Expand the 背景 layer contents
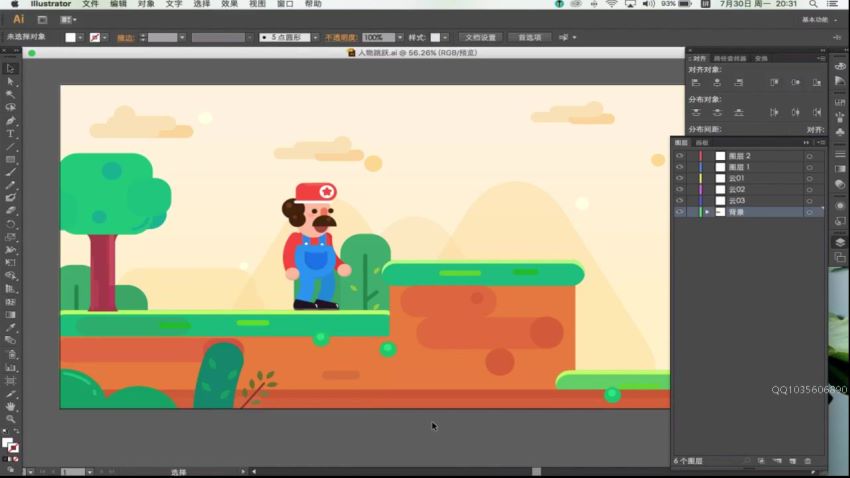This screenshot has height=478, width=850. (x=707, y=212)
